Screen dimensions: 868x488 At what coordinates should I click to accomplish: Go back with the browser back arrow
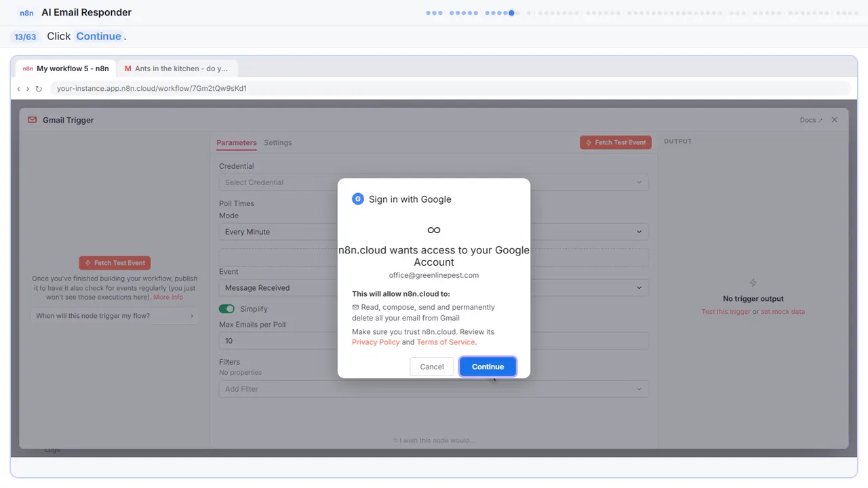pos(18,89)
